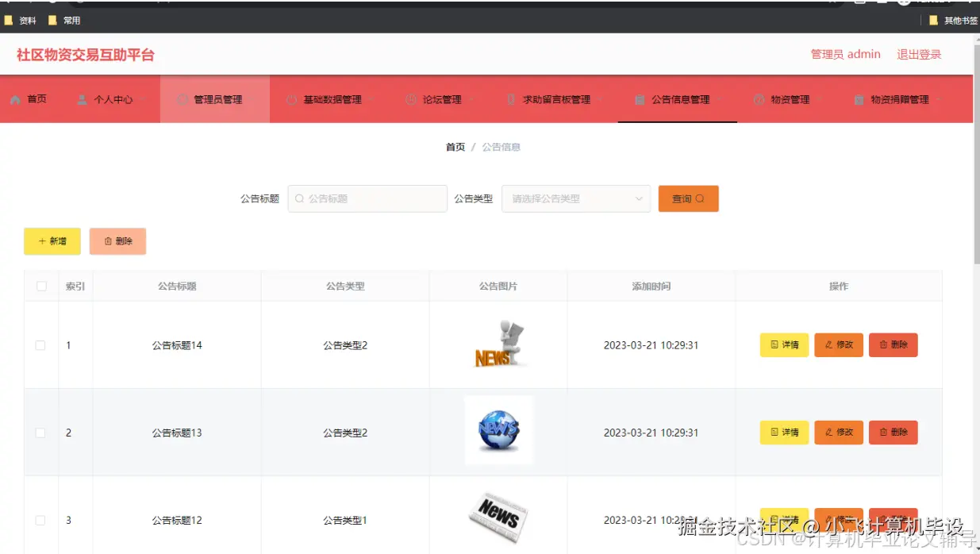Screen dimensions: 980x554
Task: Toggle the select-all checkbox in the table header
Action: click(x=41, y=287)
